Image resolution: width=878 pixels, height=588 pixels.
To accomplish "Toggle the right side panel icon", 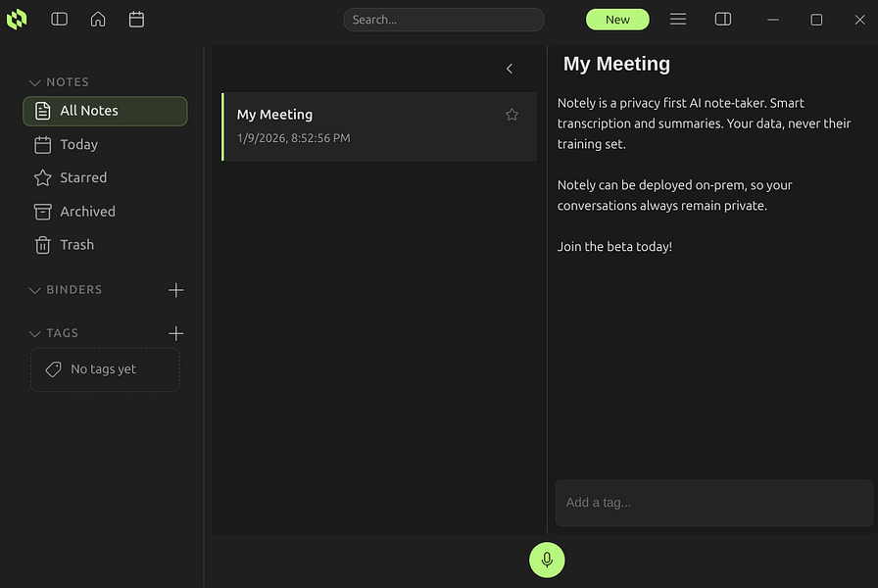I will pyautogui.click(x=723, y=20).
